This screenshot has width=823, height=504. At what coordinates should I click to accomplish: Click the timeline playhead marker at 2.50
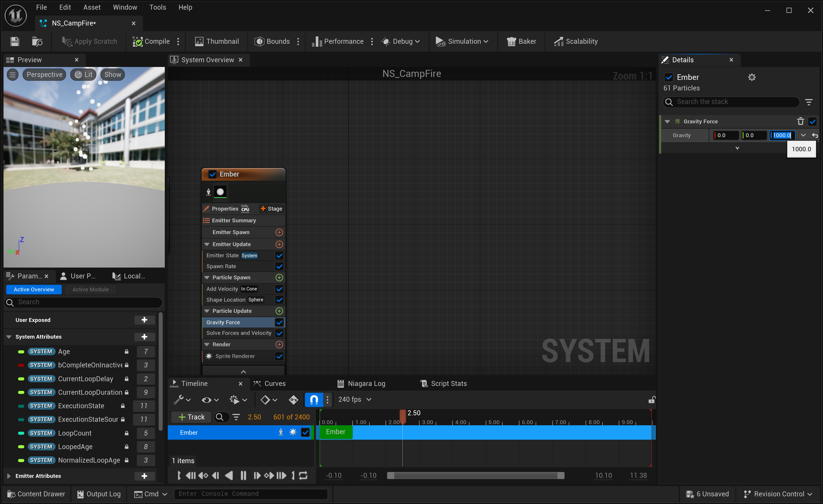click(402, 416)
